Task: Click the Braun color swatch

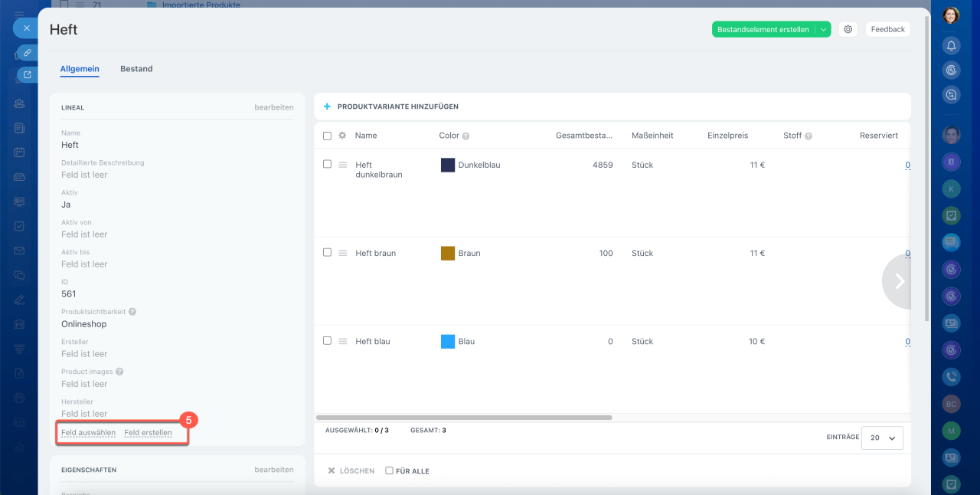Action: click(448, 253)
